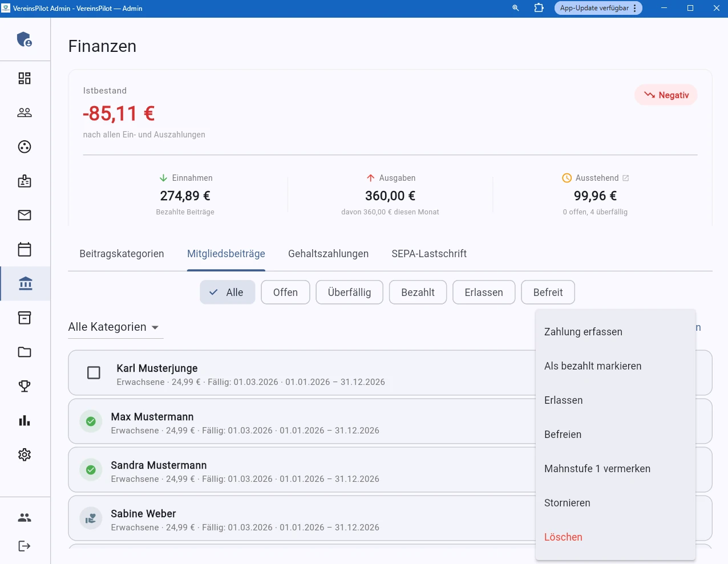Click the green paid checkmark for Max Mustermann
Viewport: 728px width, 564px height.
(x=91, y=421)
